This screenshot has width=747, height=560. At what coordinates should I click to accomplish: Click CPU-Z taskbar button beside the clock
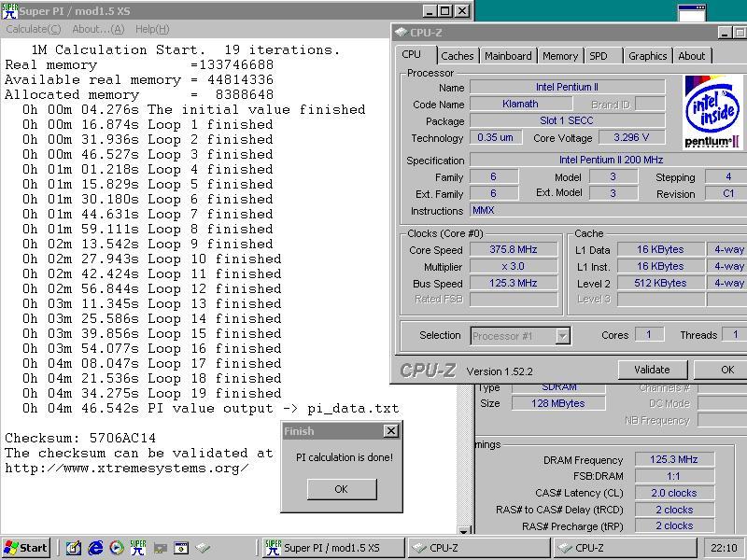tap(625, 548)
